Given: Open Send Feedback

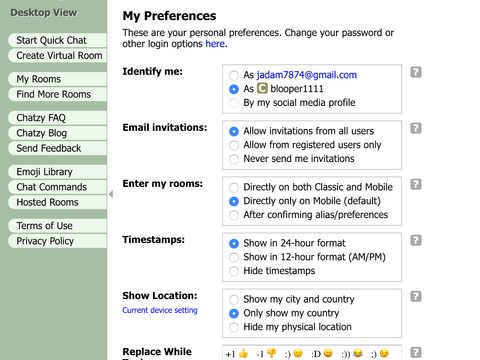Looking at the screenshot, I should click(x=57, y=148).
